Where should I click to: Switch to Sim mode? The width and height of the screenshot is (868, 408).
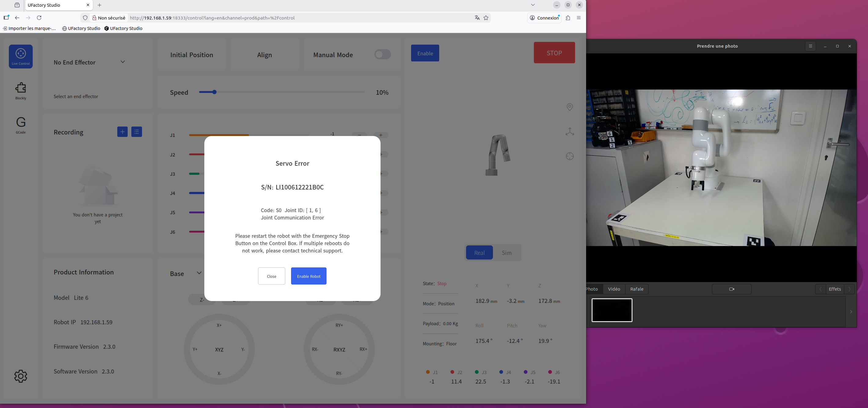506,252
